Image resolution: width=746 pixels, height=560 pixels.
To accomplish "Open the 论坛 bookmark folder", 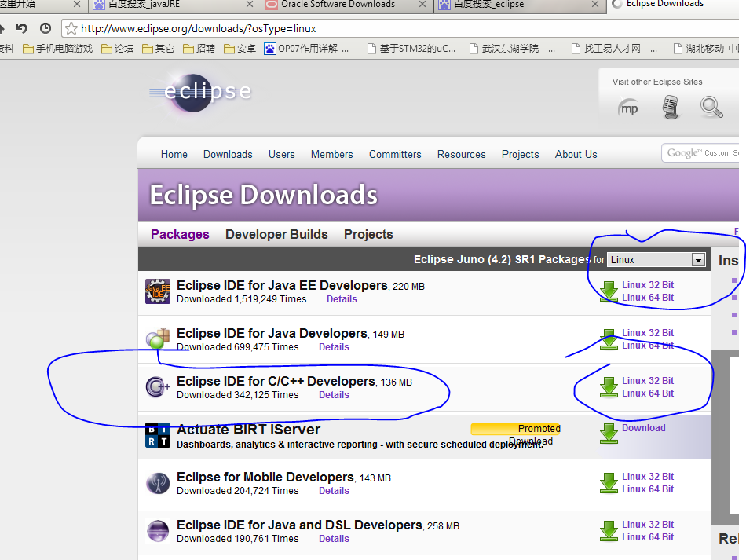I will (x=118, y=49).
